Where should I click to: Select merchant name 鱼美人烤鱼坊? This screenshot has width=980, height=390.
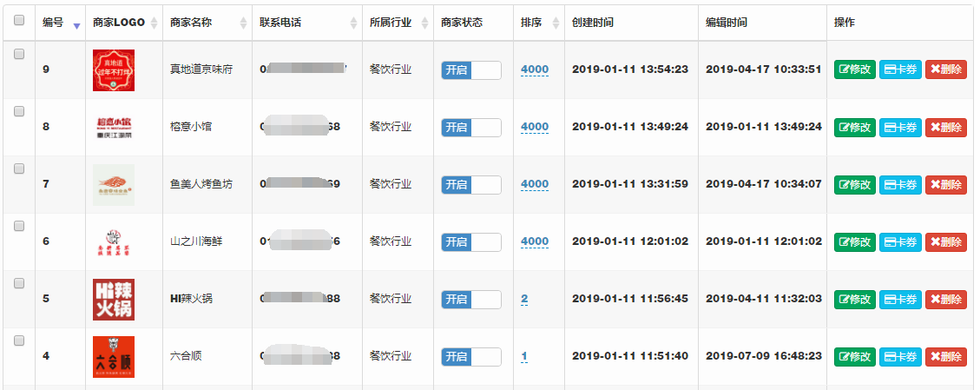[201, 184]
